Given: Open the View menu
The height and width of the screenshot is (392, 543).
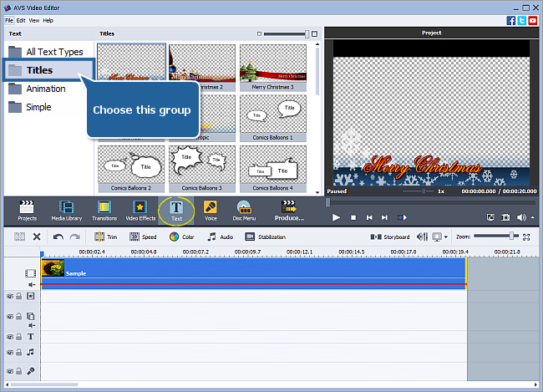Looking at the screenshot, I should (34, 20).
